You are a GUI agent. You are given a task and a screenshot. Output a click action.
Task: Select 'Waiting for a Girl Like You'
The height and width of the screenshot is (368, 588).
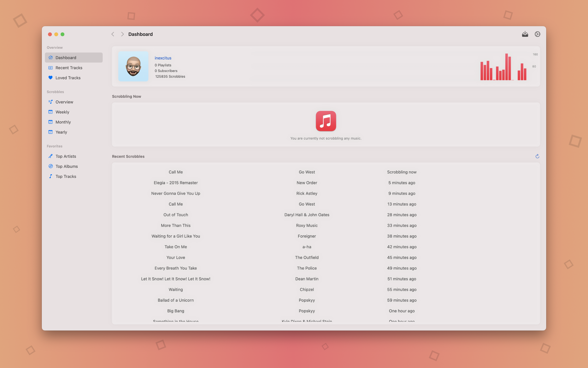tap(176, 236)
